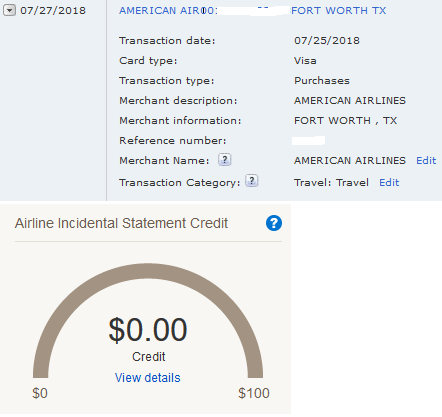Click the $100 gauge maximum label
Screen dimensions: 442x417
pyautogui.click(x=254, y=393)
